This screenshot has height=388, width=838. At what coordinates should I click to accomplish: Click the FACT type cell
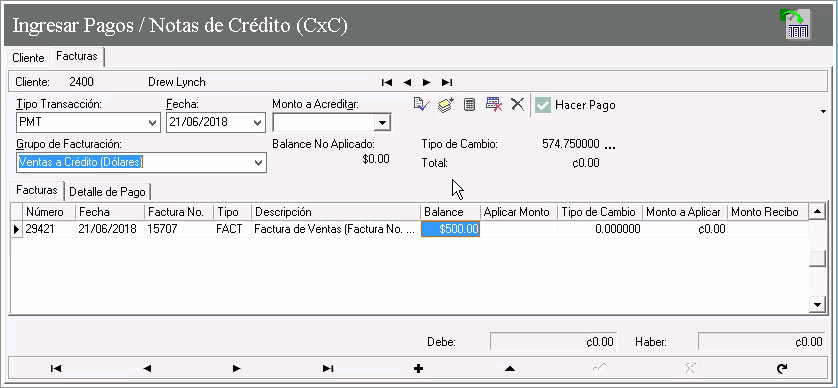[x=232, y=229]
